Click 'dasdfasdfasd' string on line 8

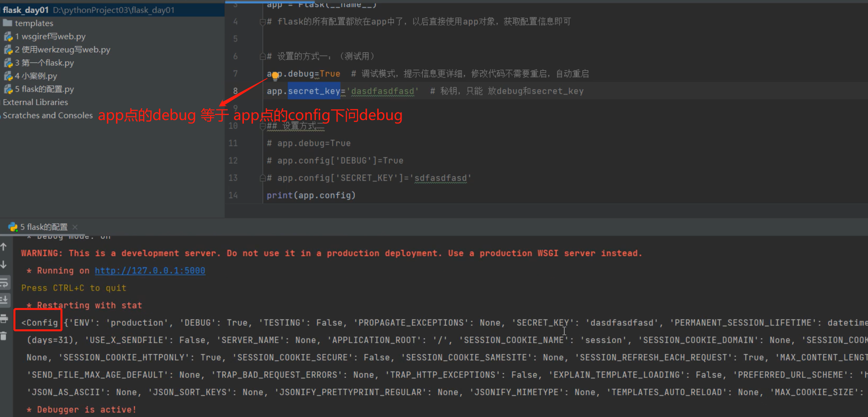tap(382, 91)
